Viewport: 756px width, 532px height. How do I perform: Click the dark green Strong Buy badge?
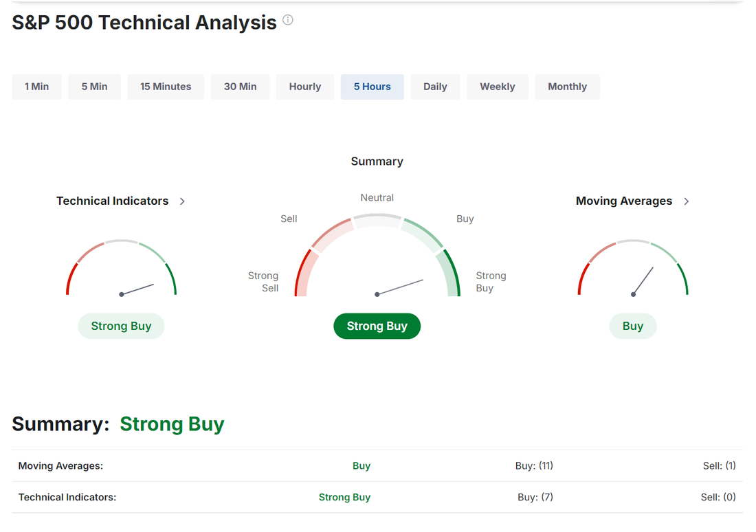click(377, 326)
